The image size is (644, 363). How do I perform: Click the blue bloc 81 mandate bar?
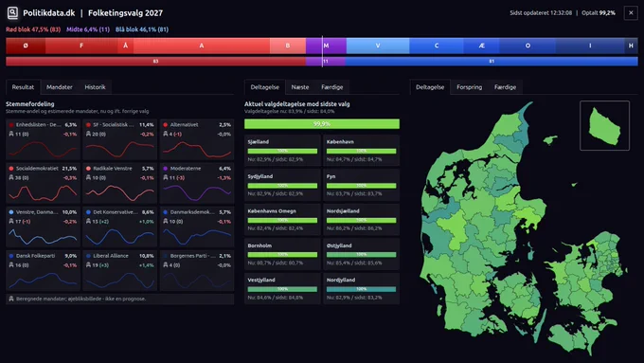pos(492,62)
